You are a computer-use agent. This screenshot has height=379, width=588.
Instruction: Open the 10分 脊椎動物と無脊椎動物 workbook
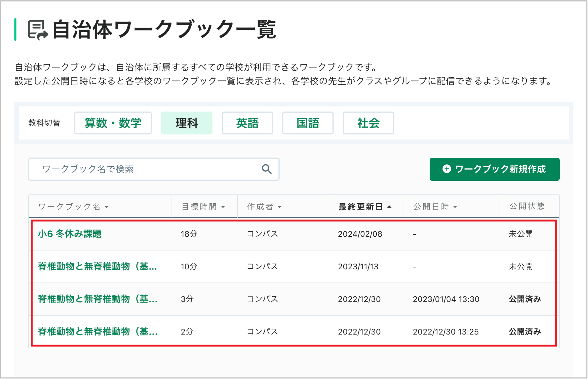[x=98, y=266]
